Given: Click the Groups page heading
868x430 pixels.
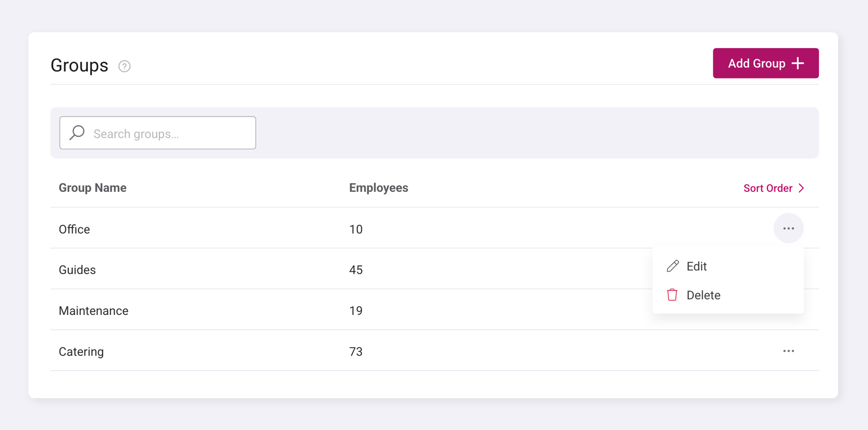Looking at the screenshot, I should (x=80, y=66).
